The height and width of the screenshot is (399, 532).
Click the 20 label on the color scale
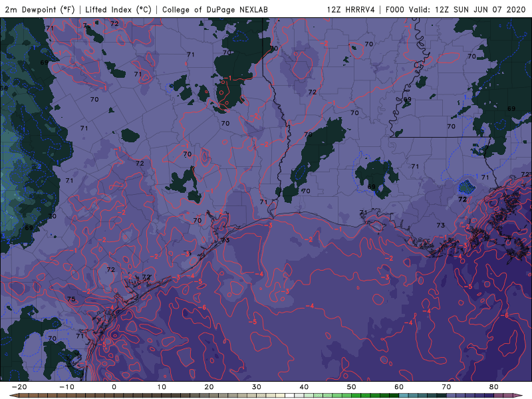click(209, 387)
